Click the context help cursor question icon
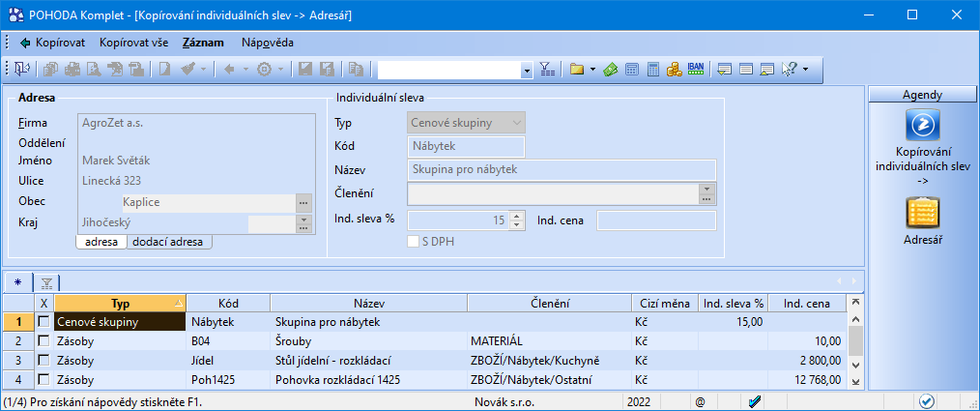The width and height of the screenshot is (980, 411). point(789,70)
